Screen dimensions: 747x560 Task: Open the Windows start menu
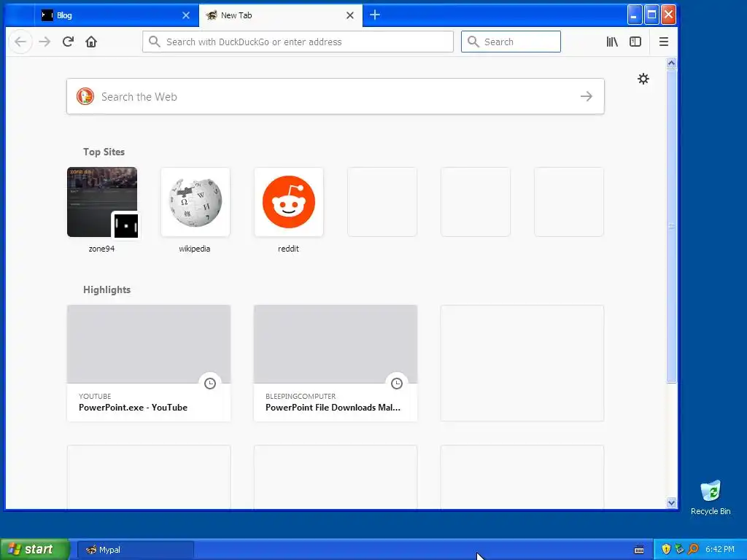click(x=34, y=550)
